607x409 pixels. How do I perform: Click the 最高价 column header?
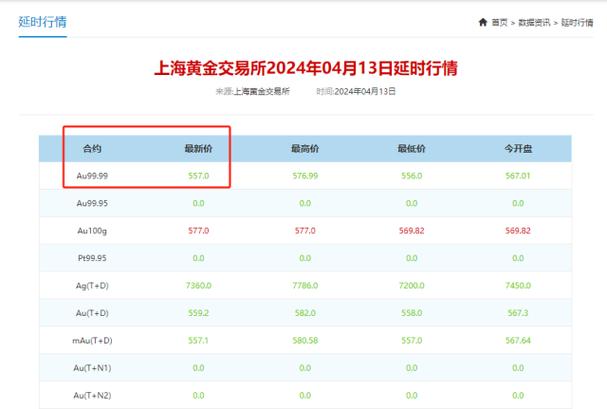click(305, 149)
